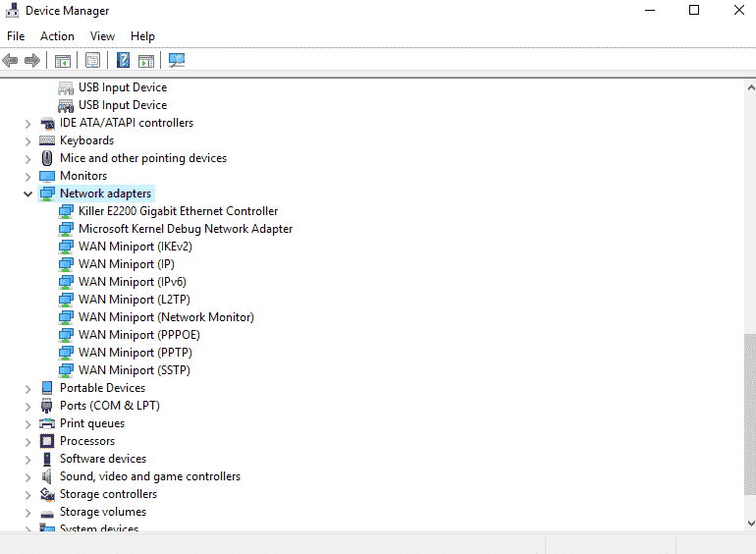
Task: Click the WAN Miniport (IKEv2) icon
Action: pos(66,247)
